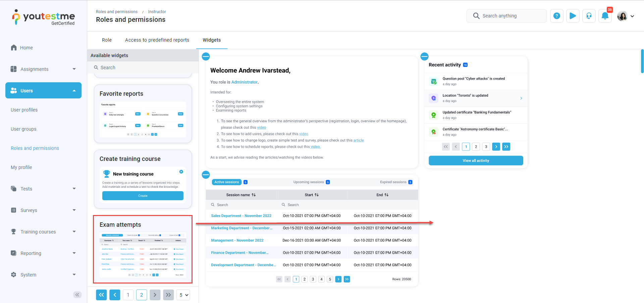
Task: Select the Favorite reports widget card
Action: pos(143,114)
